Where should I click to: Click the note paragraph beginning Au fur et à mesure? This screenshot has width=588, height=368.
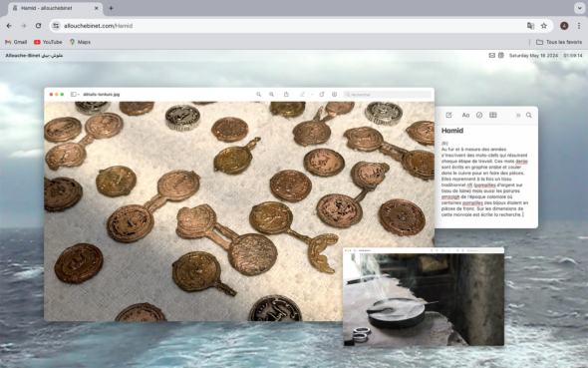(484, 182)
